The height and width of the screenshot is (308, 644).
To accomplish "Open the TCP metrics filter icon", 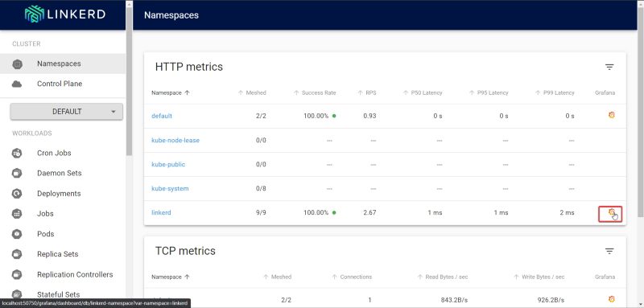I will [609, 251].
